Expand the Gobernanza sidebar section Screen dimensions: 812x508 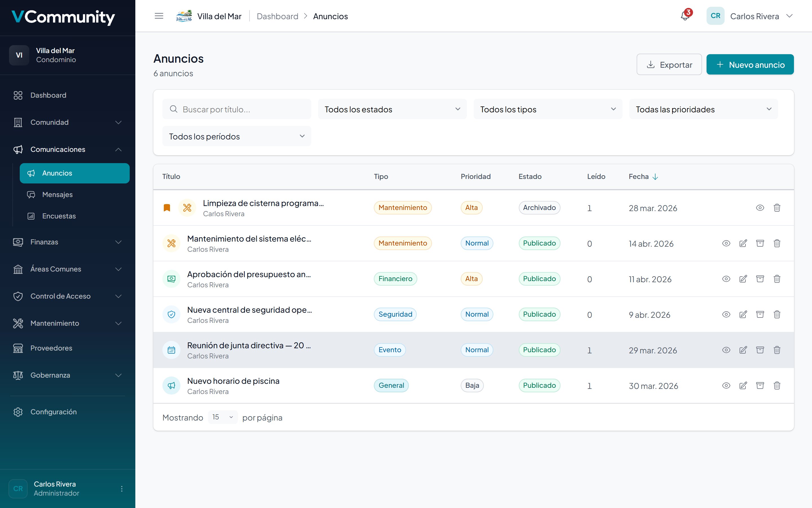[x=67, y=375]
